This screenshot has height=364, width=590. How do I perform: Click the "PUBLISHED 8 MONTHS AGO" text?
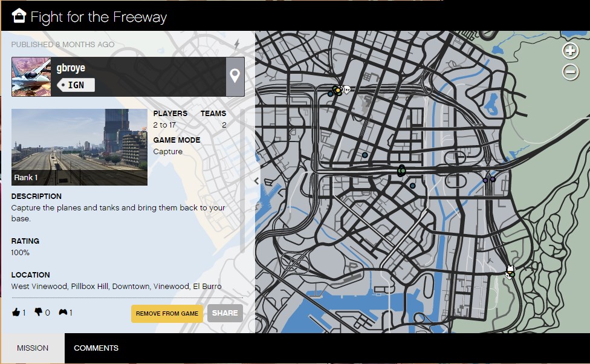click(x=63, y=44)
